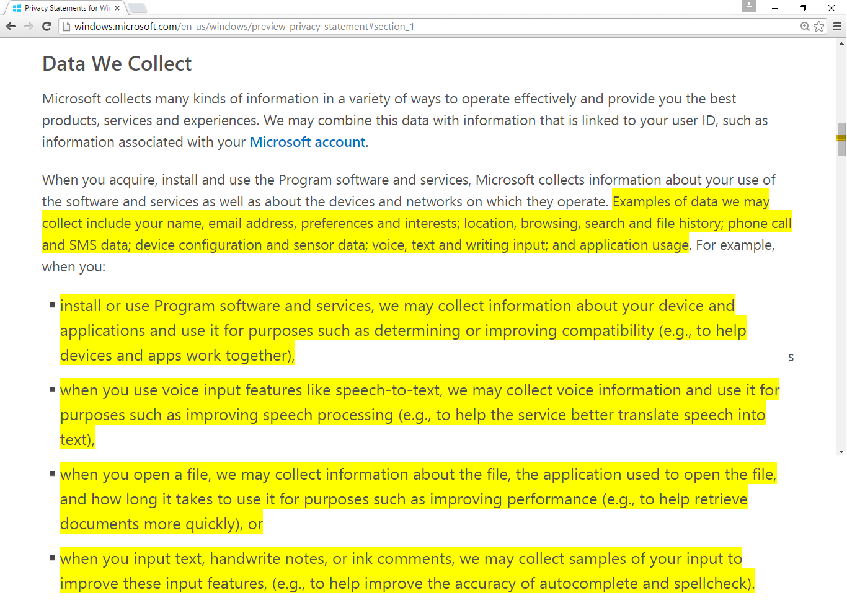Click the bullet starting "when you open a file"
This screenshot has width=847, height=616.
point(419,499)
